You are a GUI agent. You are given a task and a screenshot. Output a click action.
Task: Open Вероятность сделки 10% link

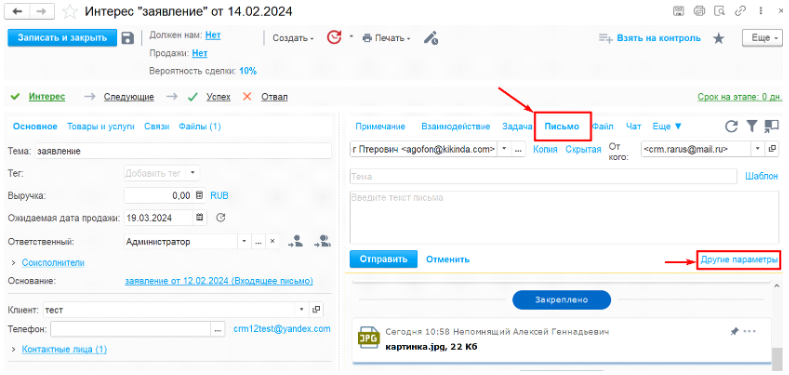click(248, 71)
